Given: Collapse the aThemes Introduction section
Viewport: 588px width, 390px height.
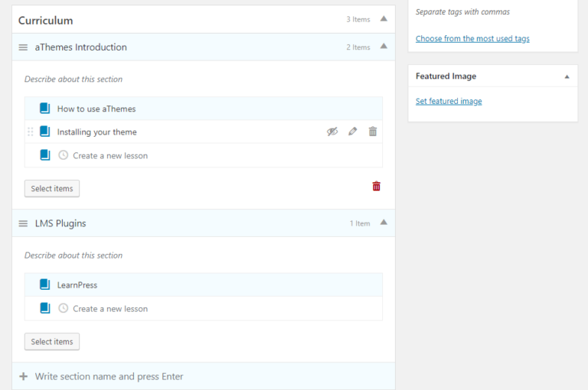Looking at the screenshot, I should 384,47.
